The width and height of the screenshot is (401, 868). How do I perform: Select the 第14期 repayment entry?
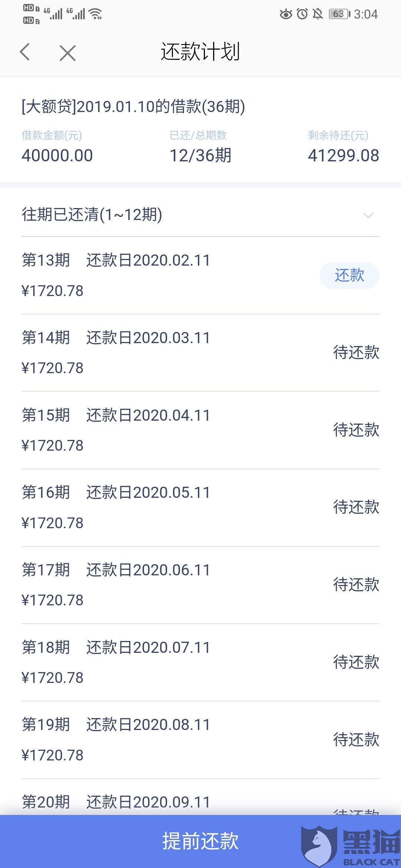coord(200,353)
